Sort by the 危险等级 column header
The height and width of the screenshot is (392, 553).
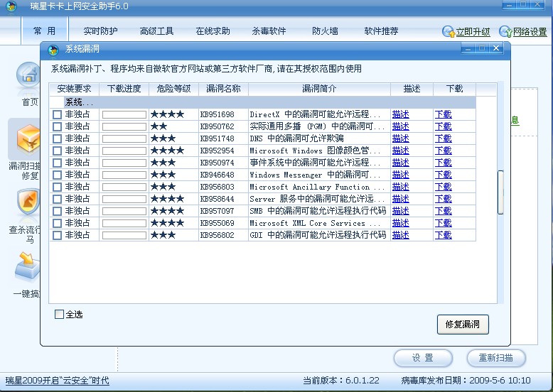click(x=173, y=89)
